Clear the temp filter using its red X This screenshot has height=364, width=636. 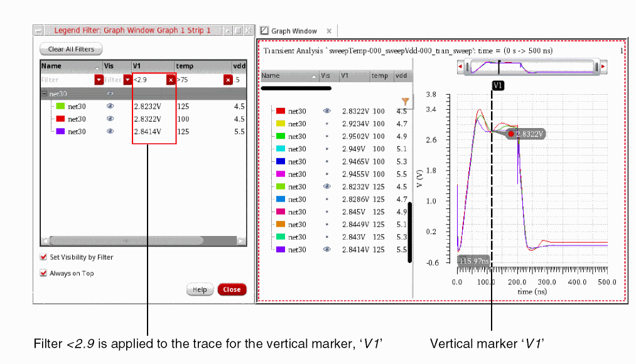click(x=228, y=80)
